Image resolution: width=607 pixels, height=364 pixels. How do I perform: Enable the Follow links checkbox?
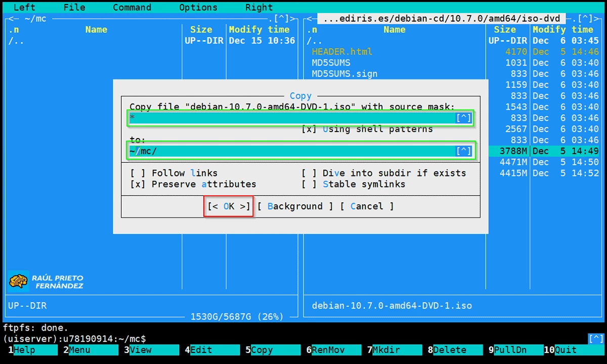[x=138, y=173]
